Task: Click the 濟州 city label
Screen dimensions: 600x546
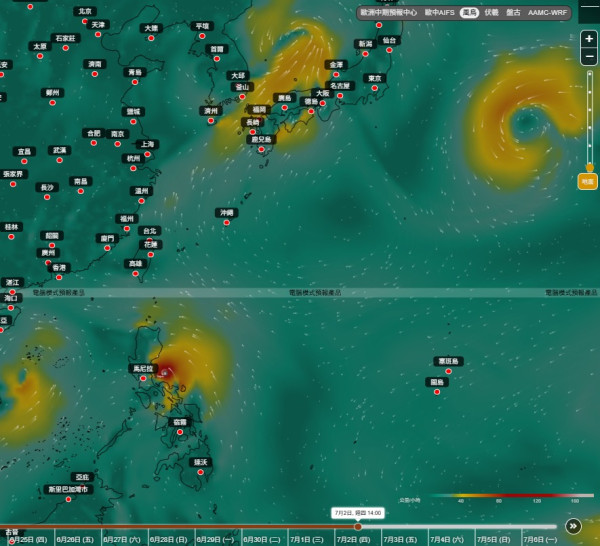Action: click(211, 111)
